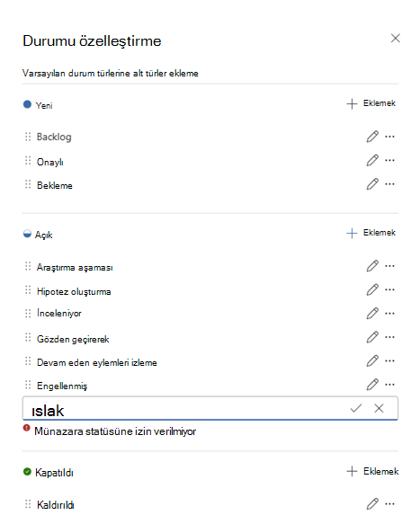Grab drag handle of Backlog row
The image size is (420, 524).
28,137
